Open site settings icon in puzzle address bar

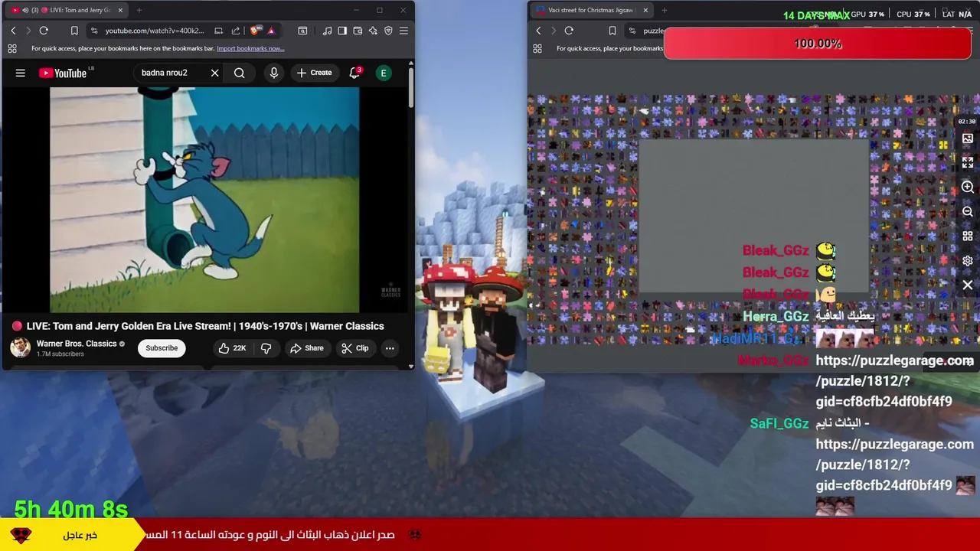(x=632, y=31)
